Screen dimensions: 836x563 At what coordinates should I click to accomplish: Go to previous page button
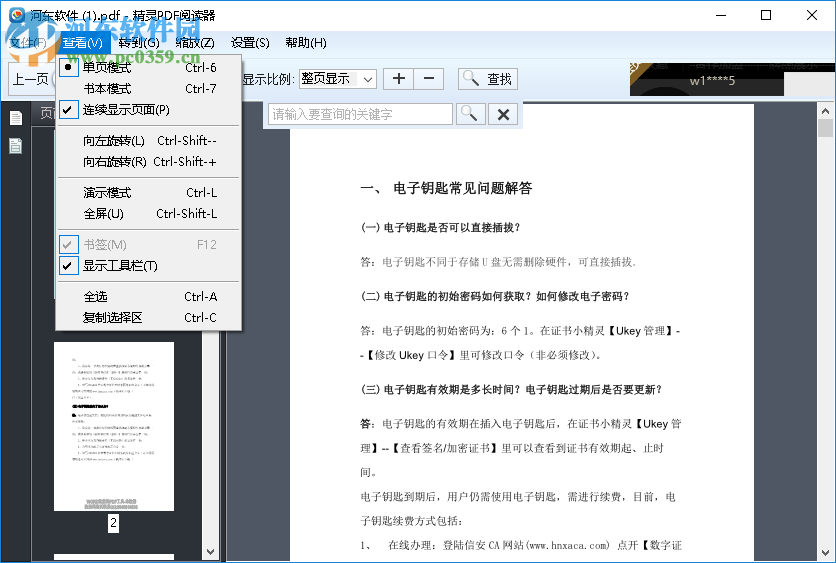click(x=31, y=79)
